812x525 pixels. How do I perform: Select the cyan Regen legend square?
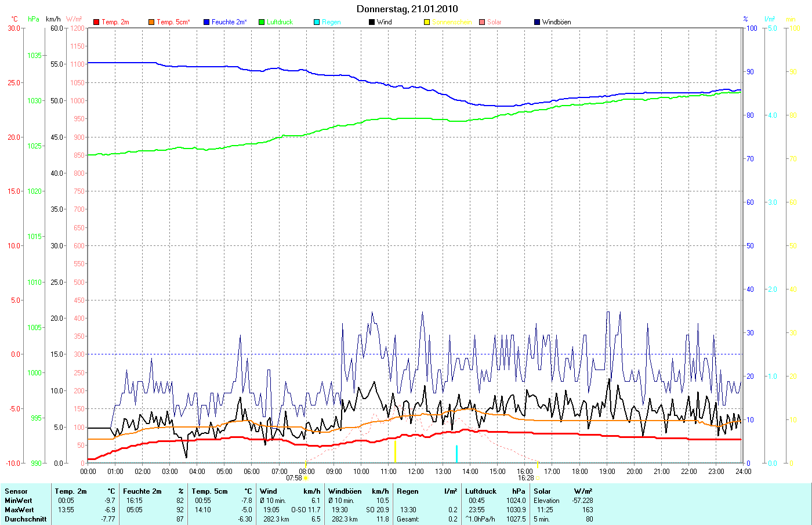317,22
